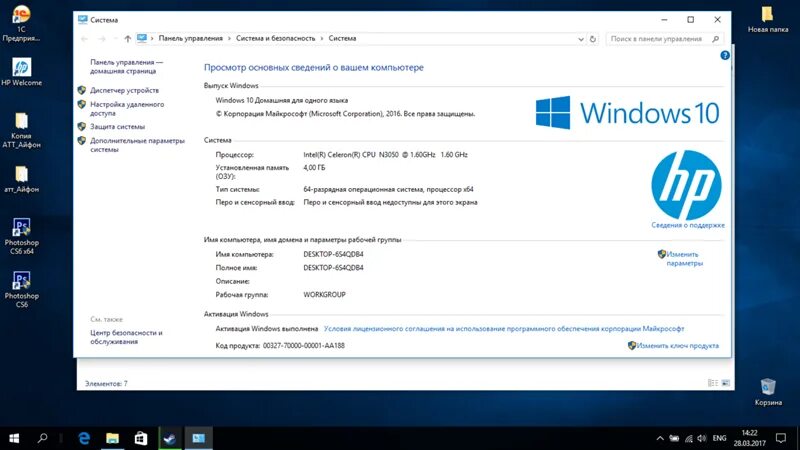Image resolution: width=800 pixels, height=450 pixels.
Task: Click battery tray icon
Action: pos(674,438)
